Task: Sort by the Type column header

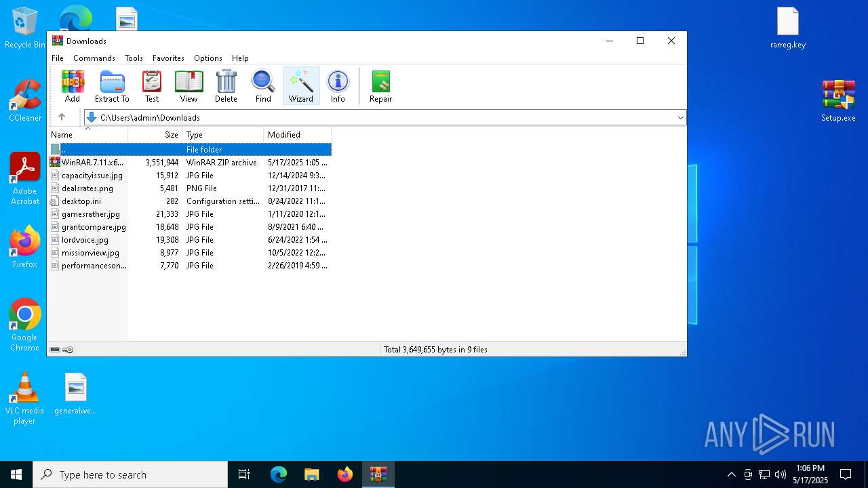Action: (223, 135)
